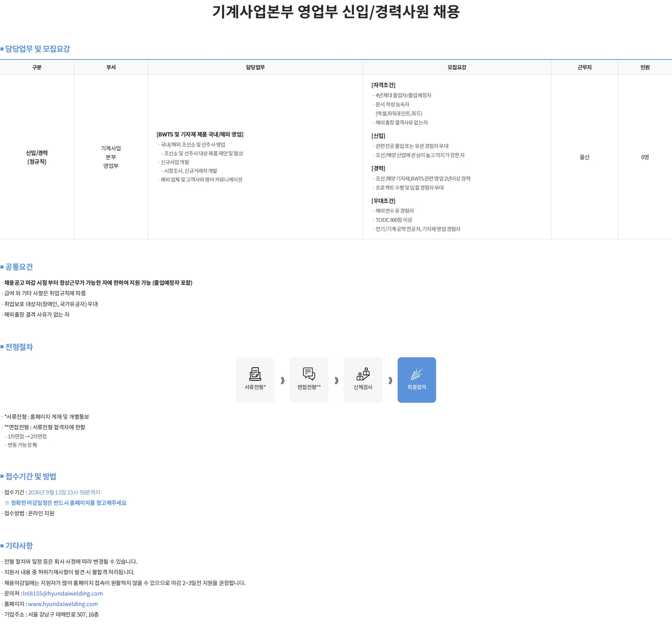Click the 취업보호 대상자(장애인, 국가유공자) 우대 line
This screenshot has height=626, width=672.
pyautogui.click(x=51, y=304)
